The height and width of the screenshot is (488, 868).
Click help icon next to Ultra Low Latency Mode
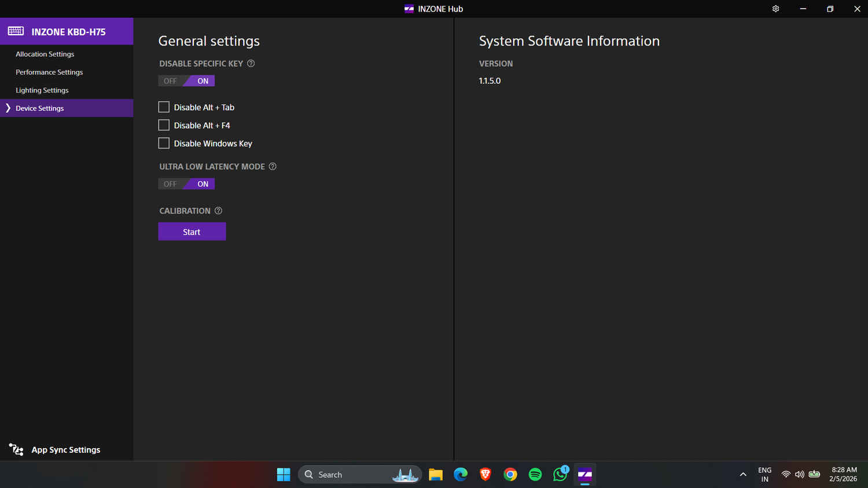(x=273, y=167)
